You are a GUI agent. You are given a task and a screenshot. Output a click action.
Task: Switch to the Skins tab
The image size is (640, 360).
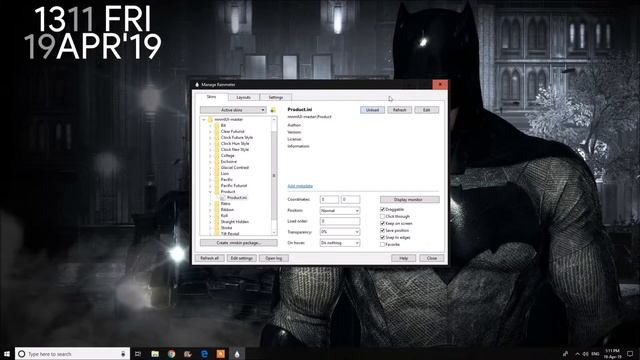(211, 97)
